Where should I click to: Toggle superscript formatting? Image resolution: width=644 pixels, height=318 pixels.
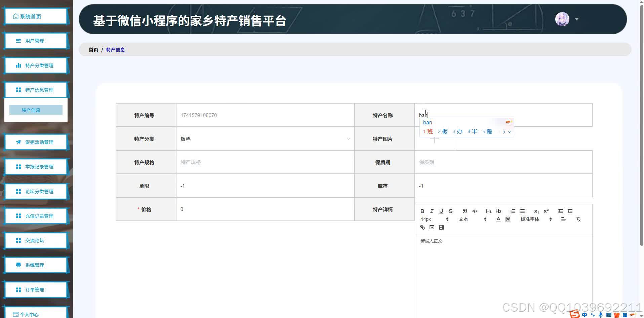(546, 211)
